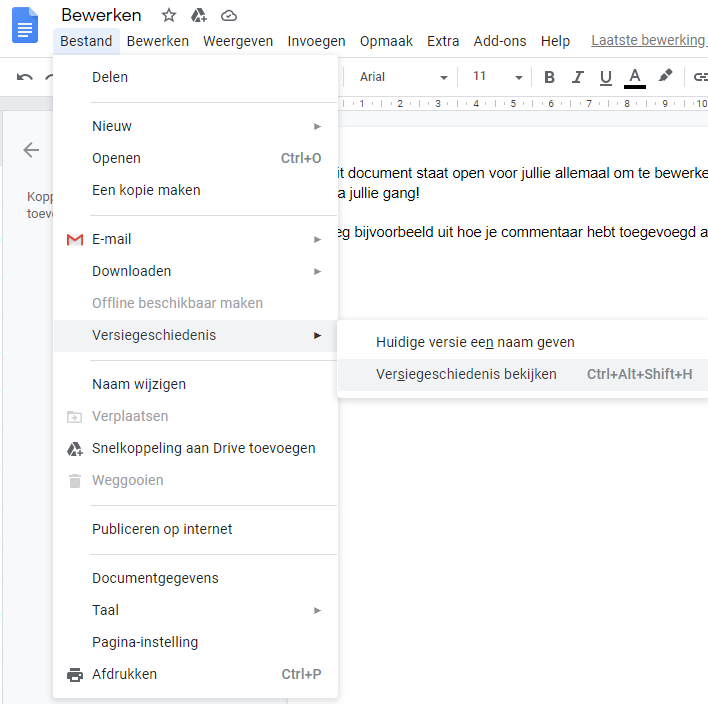
Task: Click Versiegeschiedenis bekijken
Action: [522, 374]
